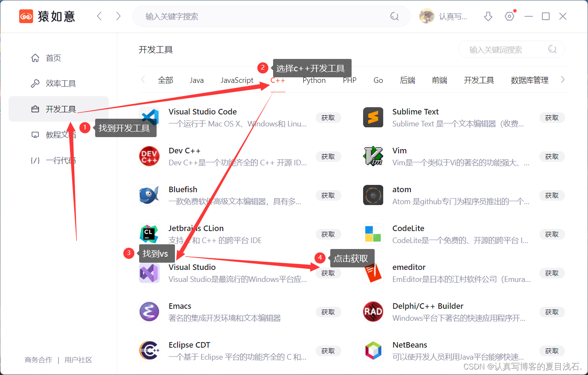
Task: Click 获取 for Vim
Action: [552, 156]
